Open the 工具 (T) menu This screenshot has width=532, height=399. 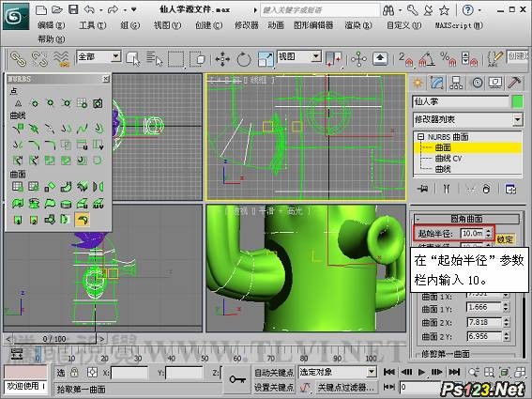93,25
